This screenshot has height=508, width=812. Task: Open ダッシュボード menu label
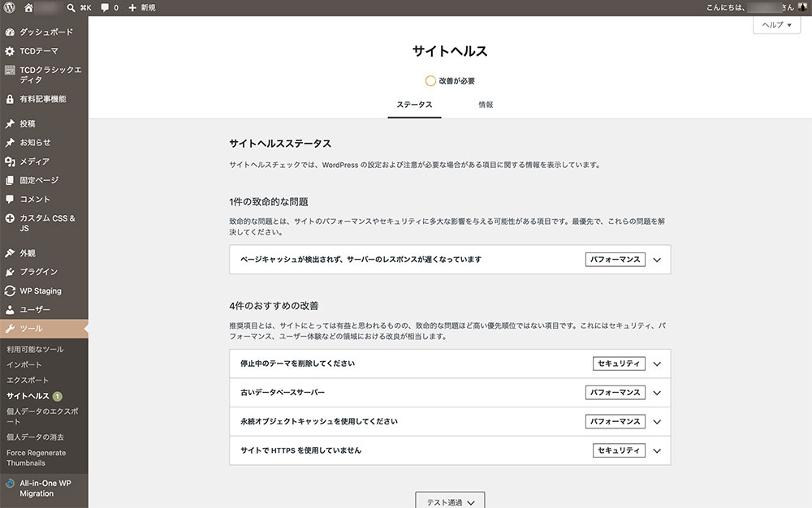[x=46, y=32]
